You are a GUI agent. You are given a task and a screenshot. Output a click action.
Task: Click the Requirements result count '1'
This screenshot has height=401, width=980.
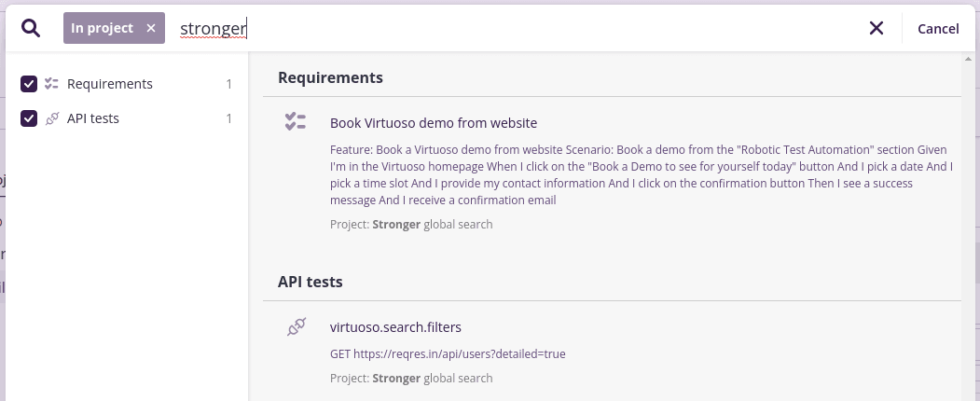(x=228, y=84)
